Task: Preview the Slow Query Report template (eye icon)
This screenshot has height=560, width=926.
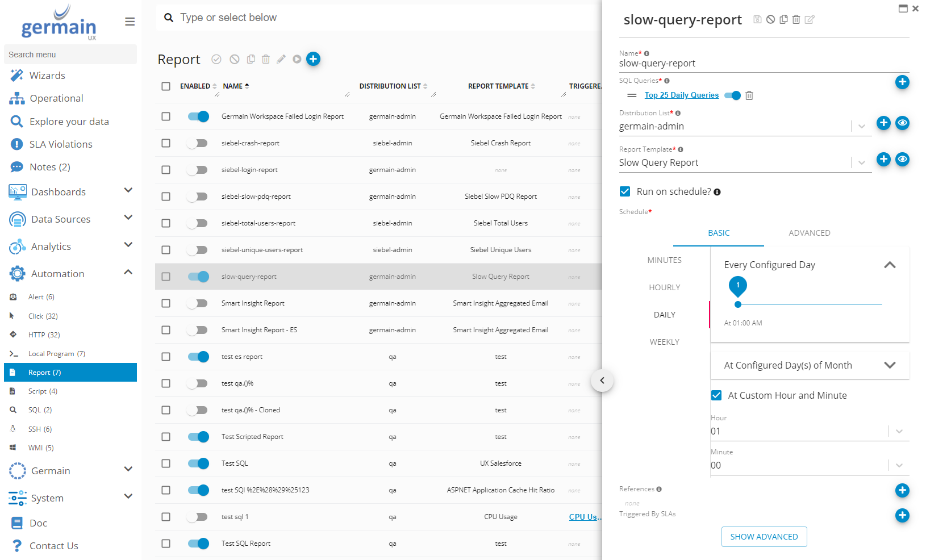Action: [x=902, y=160]
